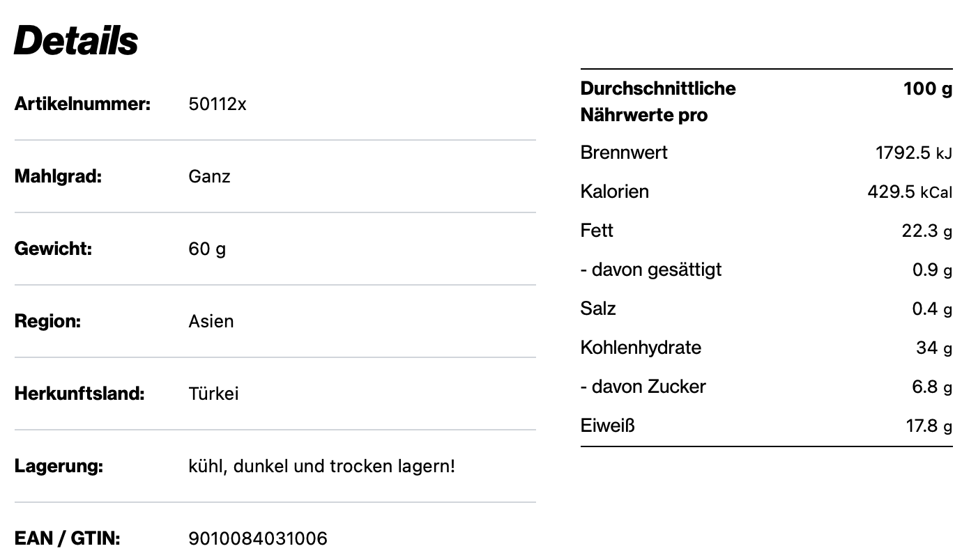The width and height of the screenshot is (962, 560).
Task: Click the Kohlenhydrate value 34 g
Action: point(933,348)
